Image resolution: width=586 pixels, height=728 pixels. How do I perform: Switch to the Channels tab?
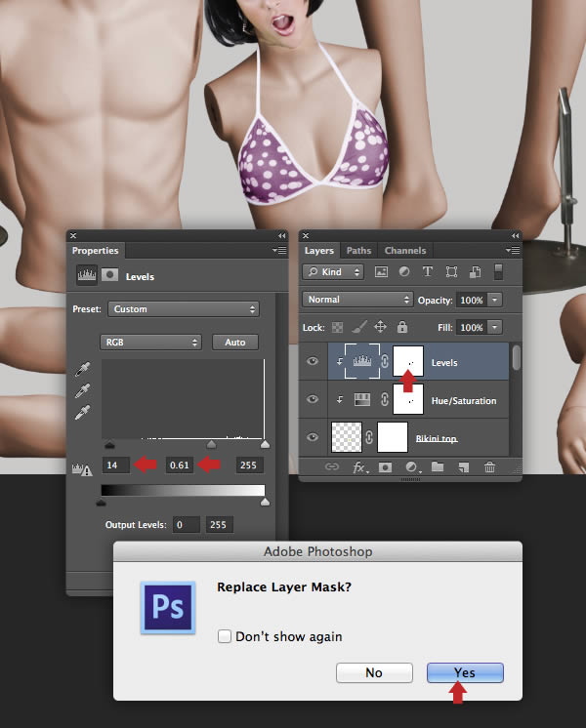click(x=404, y=251)
